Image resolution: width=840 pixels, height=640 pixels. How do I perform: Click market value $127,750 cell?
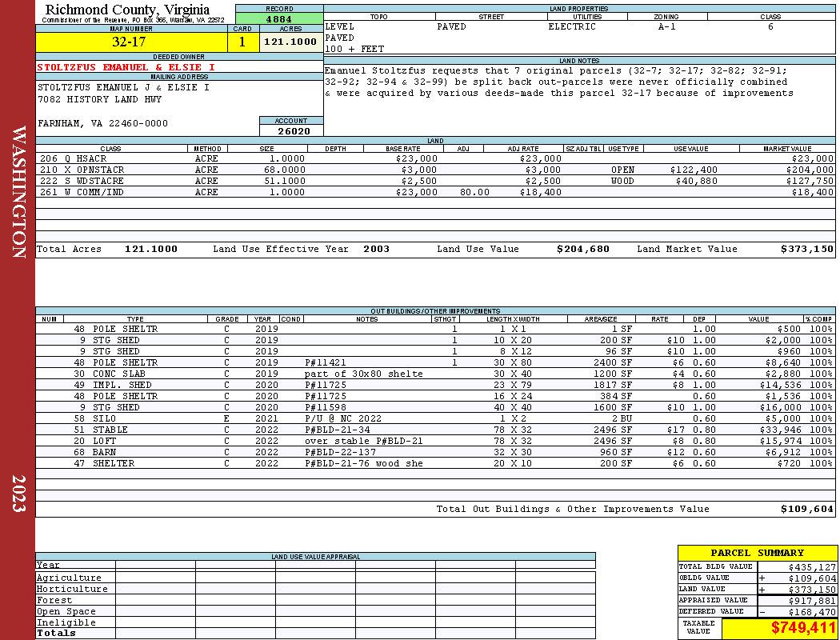pyautogui.click(x=810, y=181)
